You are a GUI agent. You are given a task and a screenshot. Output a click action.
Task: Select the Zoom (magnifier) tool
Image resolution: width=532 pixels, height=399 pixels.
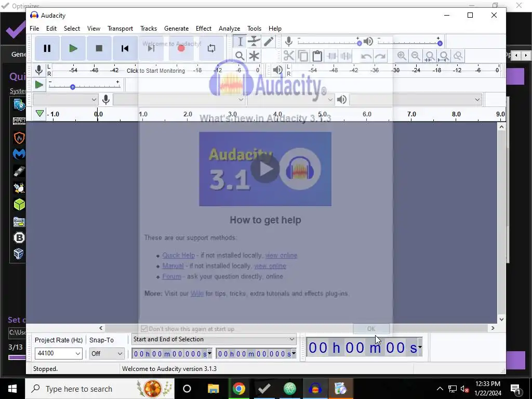pos(240,56)
